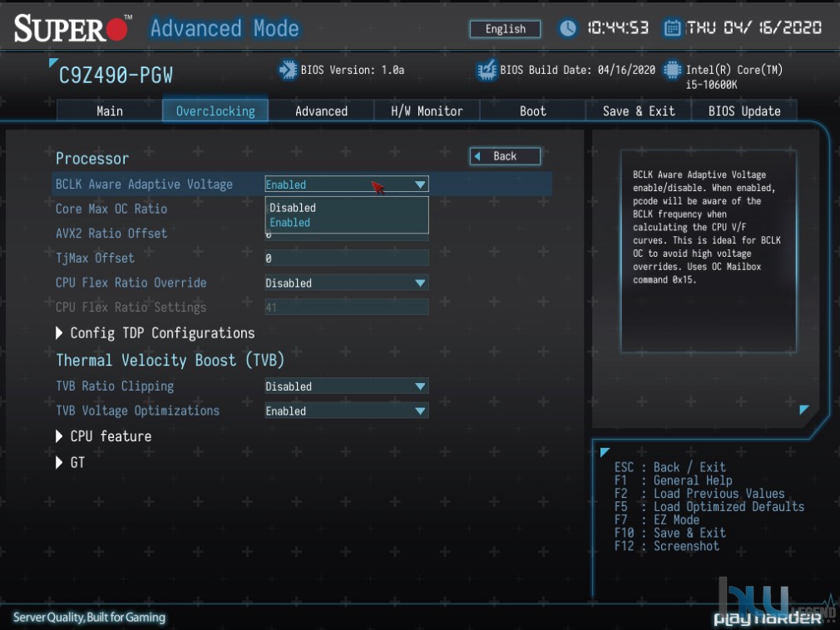The image size is (840, 630).
Task: Click the system time display
Action: 618,27
